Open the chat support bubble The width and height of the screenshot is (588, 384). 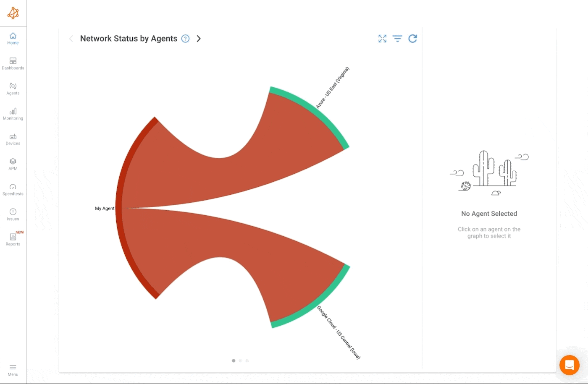tap(570, 365)
